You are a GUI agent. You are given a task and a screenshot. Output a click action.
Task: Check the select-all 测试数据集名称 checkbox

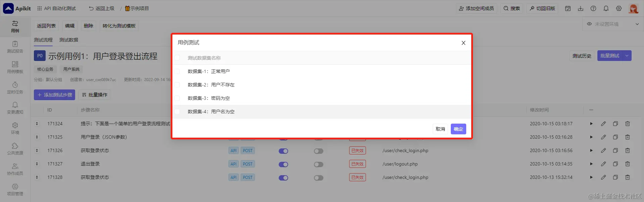tap(177, 58)
